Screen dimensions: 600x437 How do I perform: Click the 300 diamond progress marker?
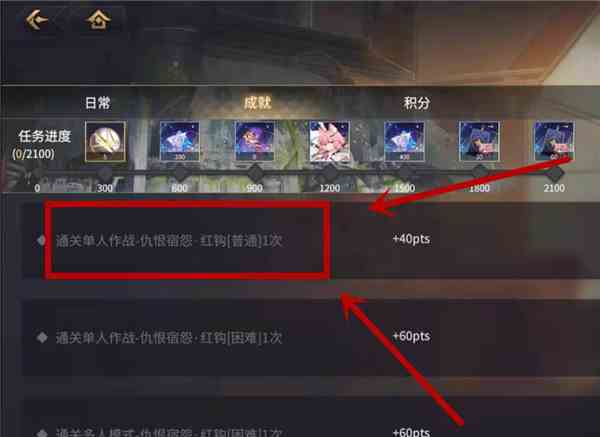104,174
